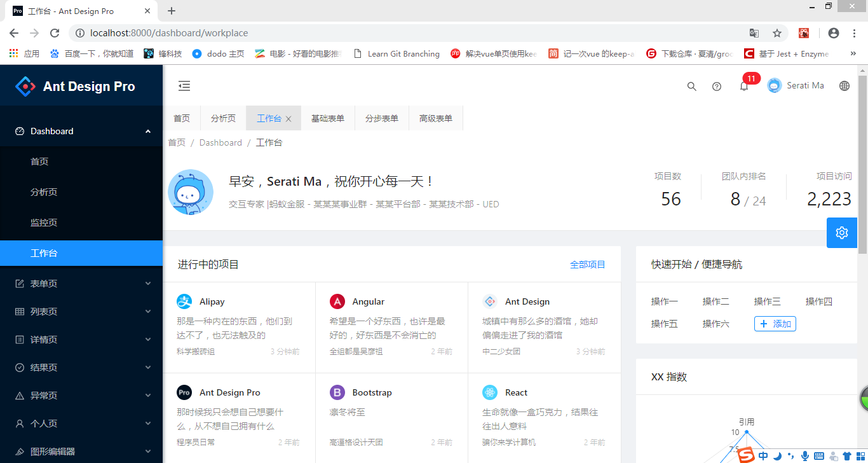
Task: Switch to the 基础表单 tab
Action: pos(328,118)
